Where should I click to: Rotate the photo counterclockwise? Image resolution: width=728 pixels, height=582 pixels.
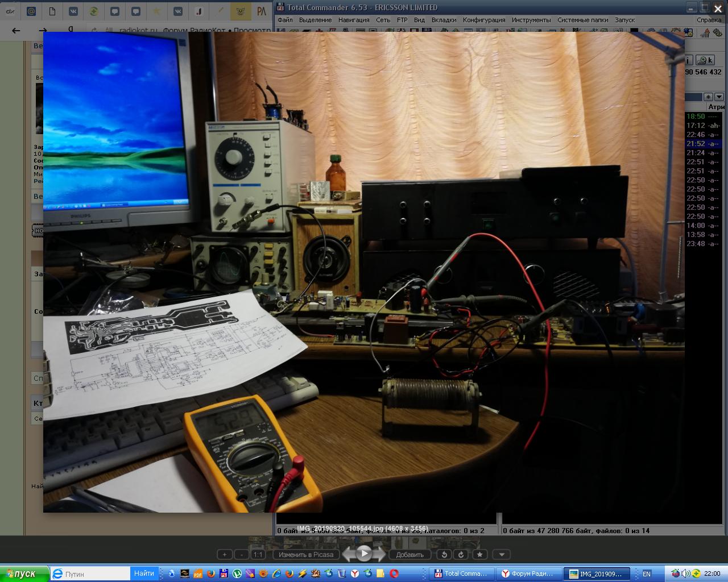tap(445, 555)
